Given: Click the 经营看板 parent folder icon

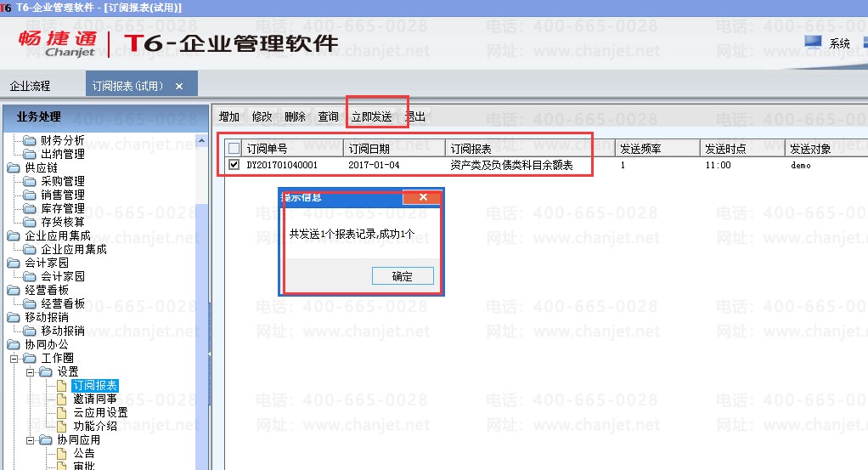Looking at the screenshot, I should [x=14, y=290].
